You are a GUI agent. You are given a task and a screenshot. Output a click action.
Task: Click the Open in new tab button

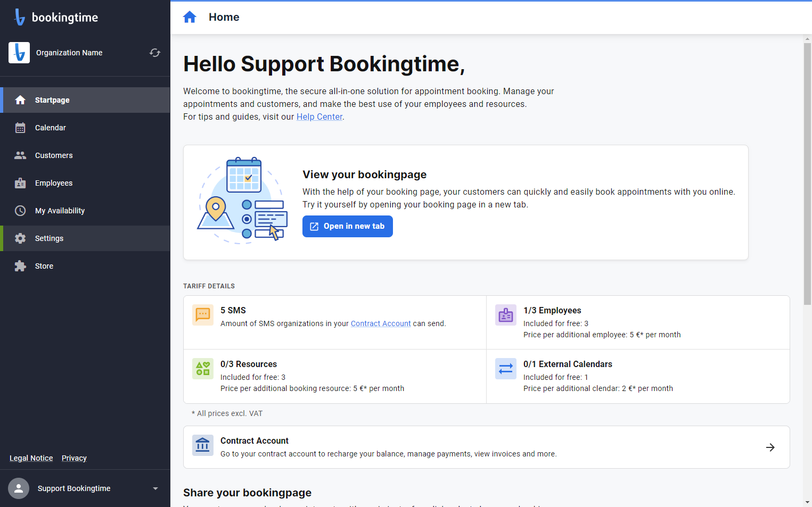(348, 226)
